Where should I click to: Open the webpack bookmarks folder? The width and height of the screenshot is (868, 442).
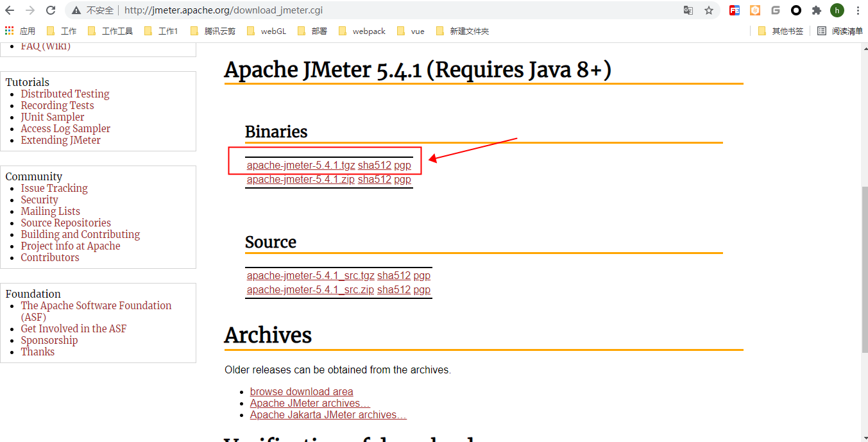(367, 30)
